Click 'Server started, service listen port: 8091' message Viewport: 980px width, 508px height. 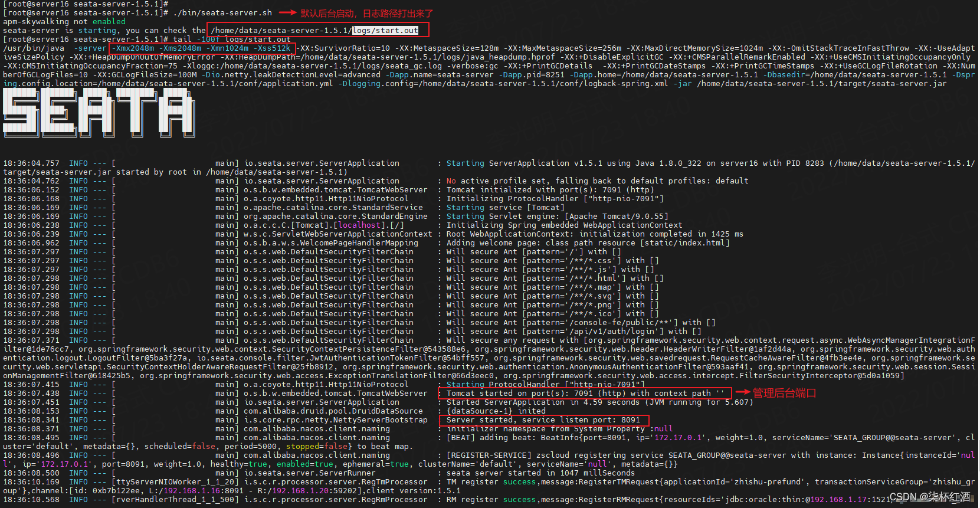[x=543, y=419]
